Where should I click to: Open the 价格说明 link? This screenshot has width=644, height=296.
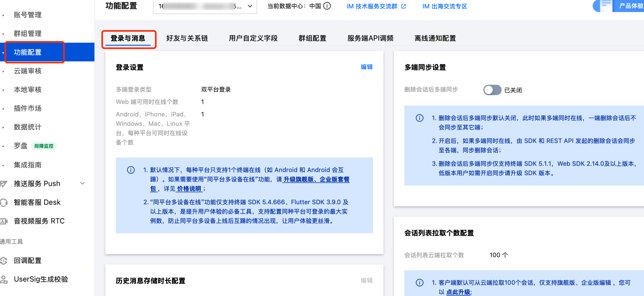pyautogui.click(x=189, y=189)
